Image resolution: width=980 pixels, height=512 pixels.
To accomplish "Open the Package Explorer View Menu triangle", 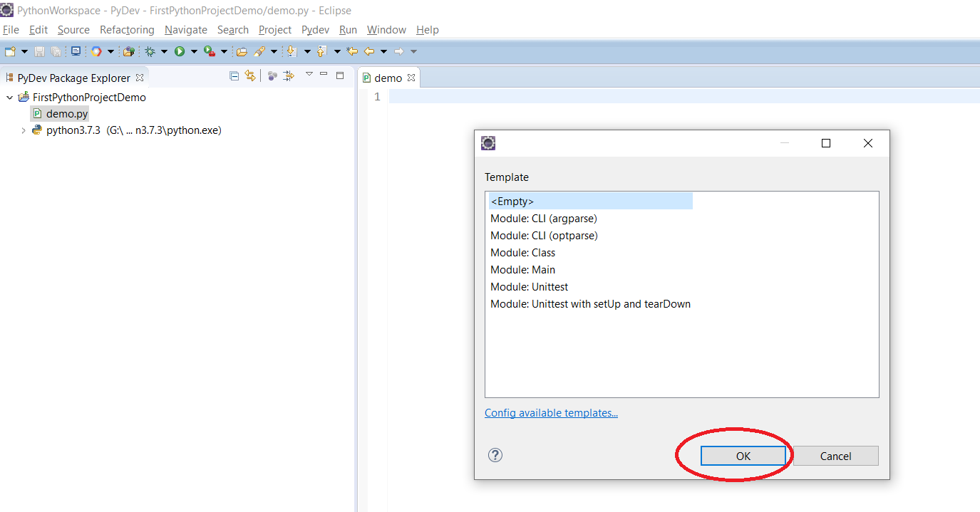I will click(x=309, y=74).
